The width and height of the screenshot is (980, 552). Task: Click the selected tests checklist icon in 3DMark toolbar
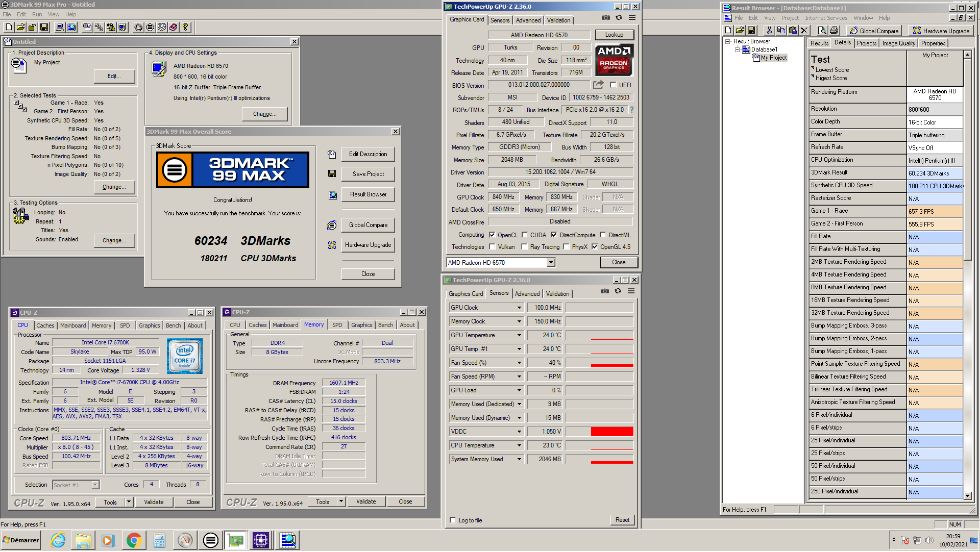pos(99,28)
